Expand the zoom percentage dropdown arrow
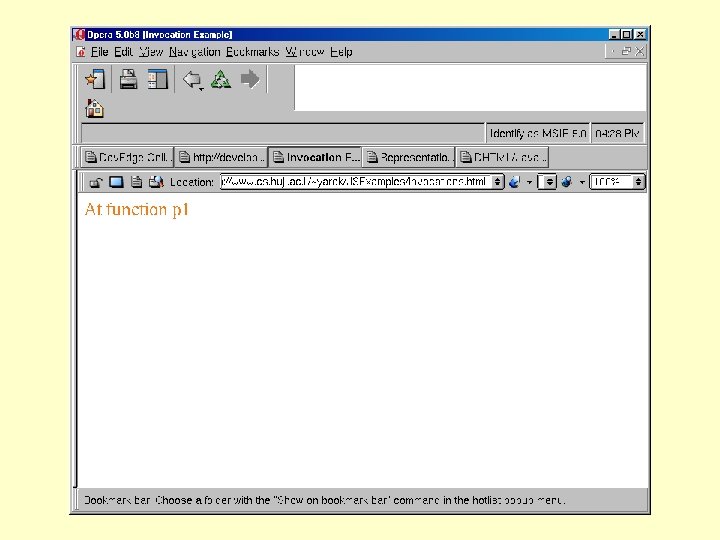Screen dimensions: 720x540 pos(638,182)
